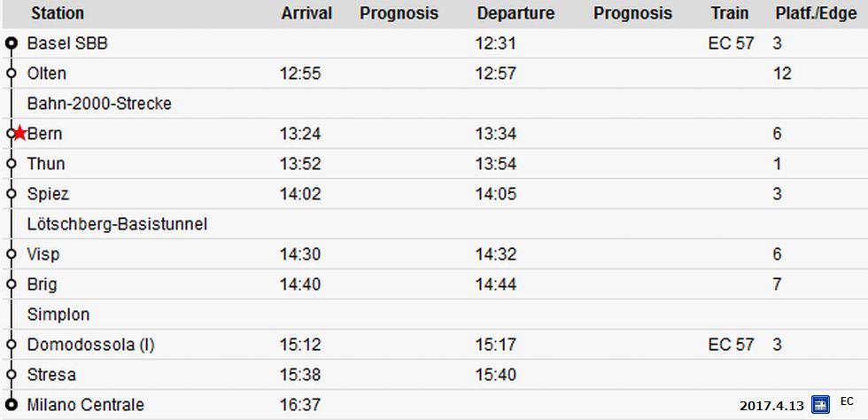
Task: Click the Domodossola stop circle marker
Action: point(11,345)
